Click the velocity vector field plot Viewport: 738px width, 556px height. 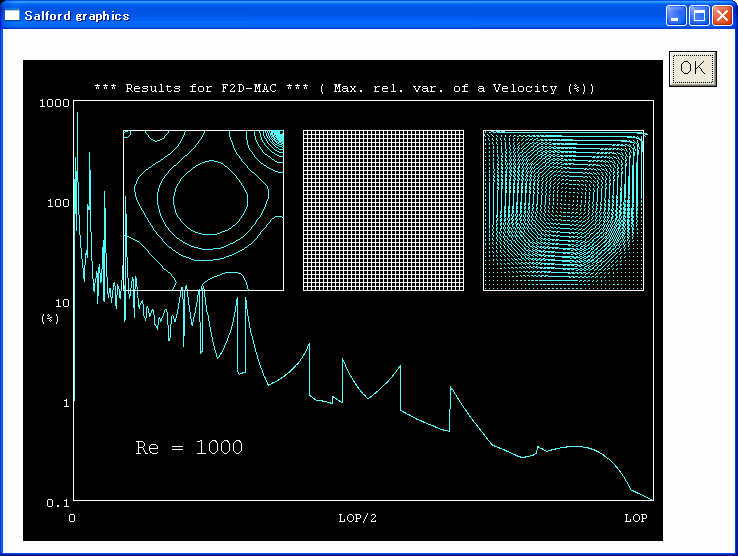563,210
